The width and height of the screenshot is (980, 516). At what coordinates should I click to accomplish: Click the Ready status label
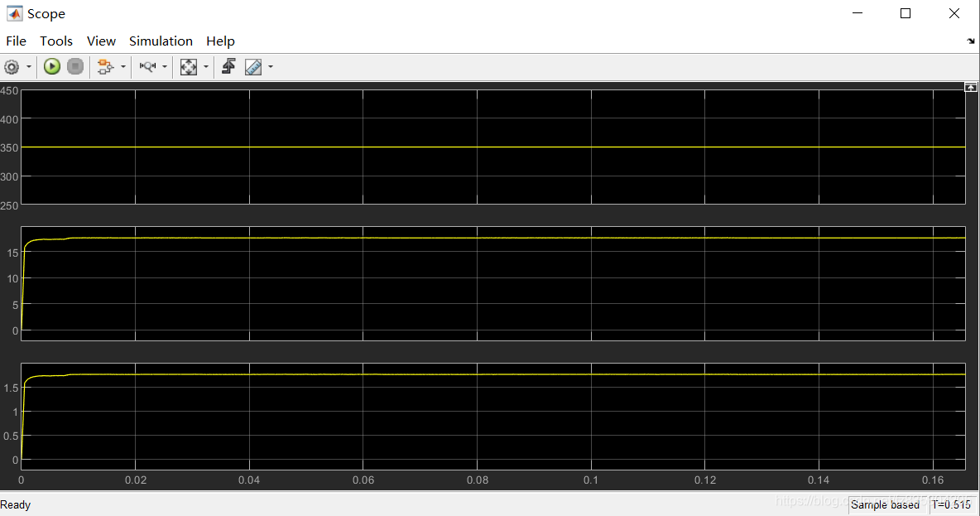[16, 504]
